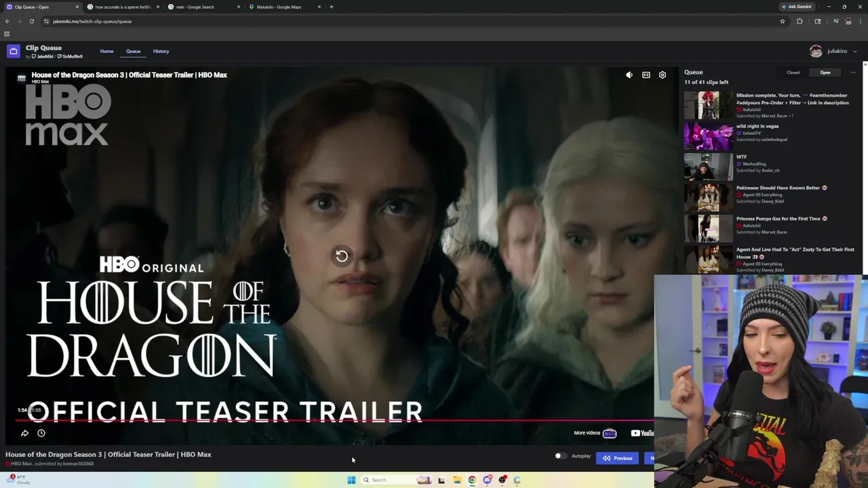Image resolution: width=868 pixels, height=488 pixels.
Task: Click the juliakins profile avatar
Action: pos(816,51)
